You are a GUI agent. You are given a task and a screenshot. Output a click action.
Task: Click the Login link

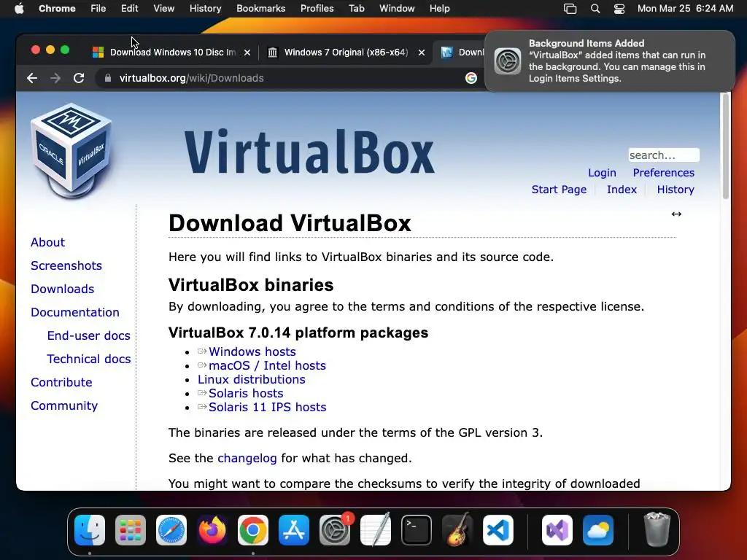point(602,172)
